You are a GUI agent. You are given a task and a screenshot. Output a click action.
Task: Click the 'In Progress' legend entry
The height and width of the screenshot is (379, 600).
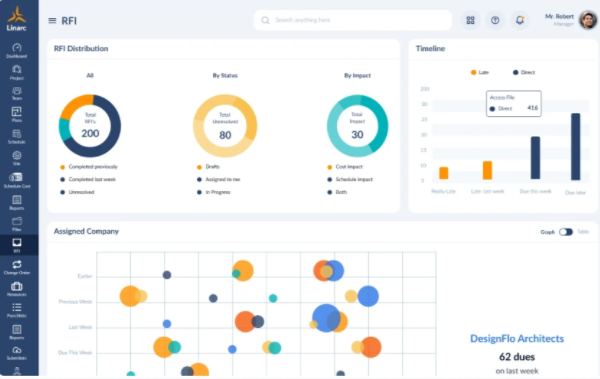(x=214, y=192)
